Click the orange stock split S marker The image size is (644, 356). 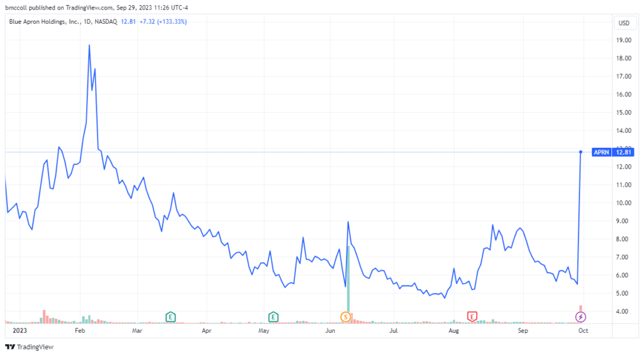point(345,317)
